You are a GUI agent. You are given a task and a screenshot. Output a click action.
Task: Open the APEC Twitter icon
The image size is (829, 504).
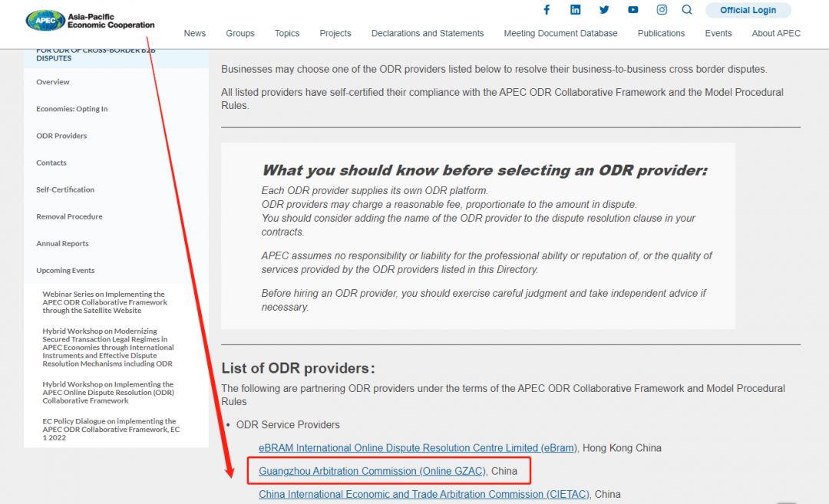pyautogui.click(x=604, y=9)
